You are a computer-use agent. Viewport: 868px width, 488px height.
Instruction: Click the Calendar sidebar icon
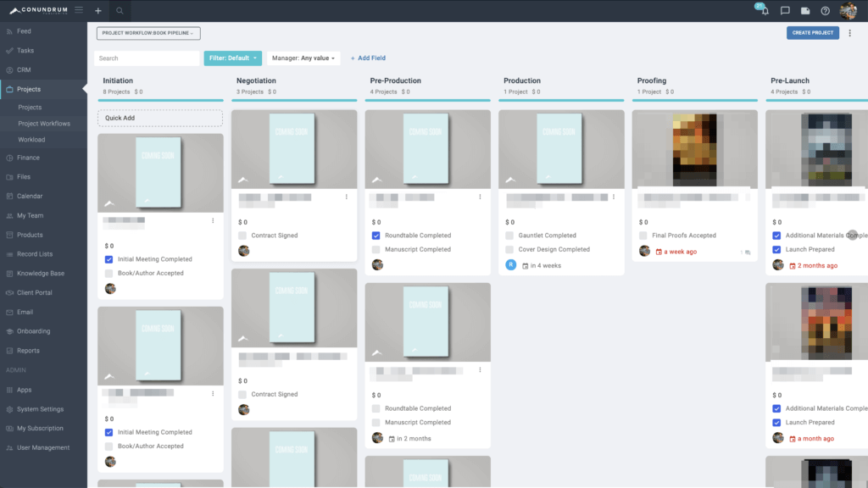9,196
